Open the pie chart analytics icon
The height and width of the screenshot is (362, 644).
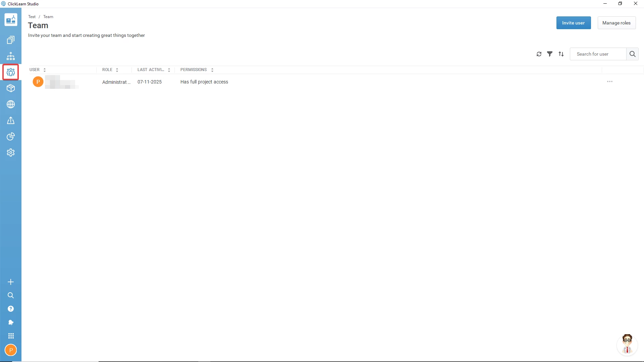pyautogui.click(x=11, y=136)
